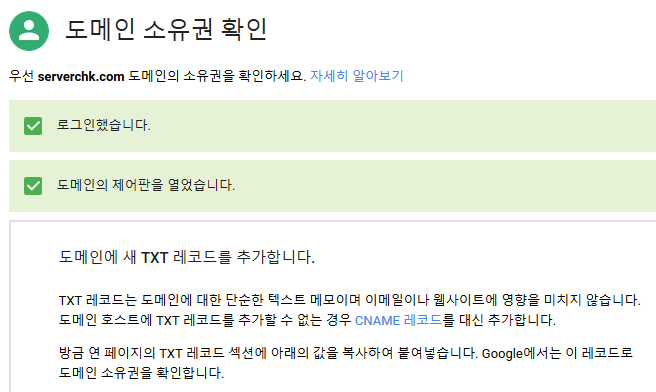Viewport: 656px width, 392px height.
Task: Click the text "를 대신 추가합니다." after CNAME link
Action: 499,320
